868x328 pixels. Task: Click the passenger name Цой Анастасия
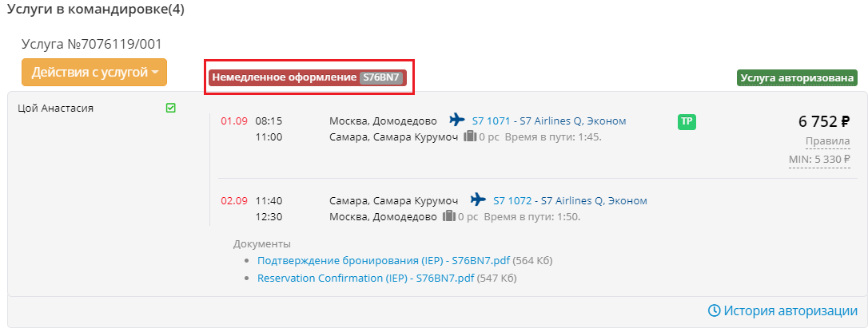pos(56,109)
